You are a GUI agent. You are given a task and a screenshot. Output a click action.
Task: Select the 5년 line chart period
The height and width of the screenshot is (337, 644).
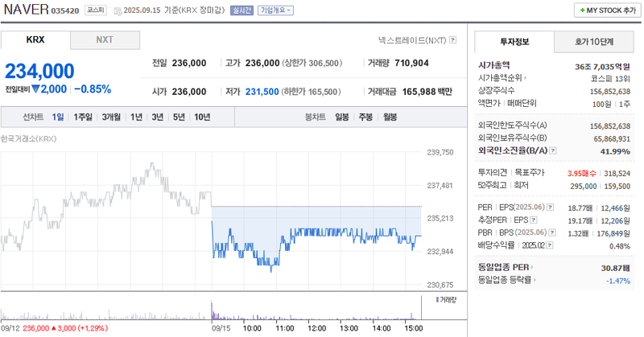tap(179, 117)
